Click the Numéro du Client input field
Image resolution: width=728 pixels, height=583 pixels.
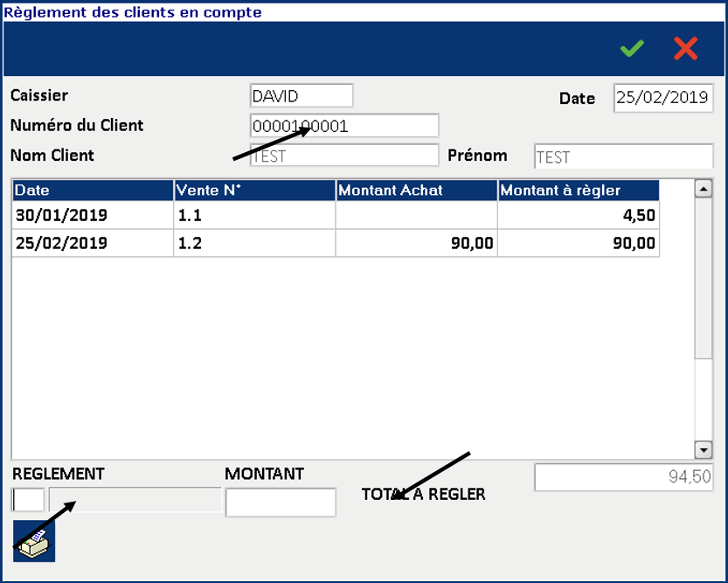coord(344,126)
